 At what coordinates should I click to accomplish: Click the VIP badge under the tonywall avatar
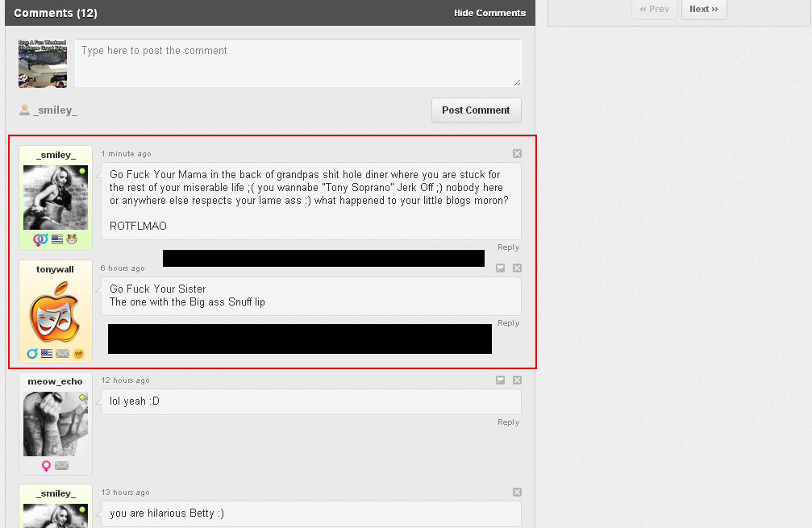click(78, 354)
